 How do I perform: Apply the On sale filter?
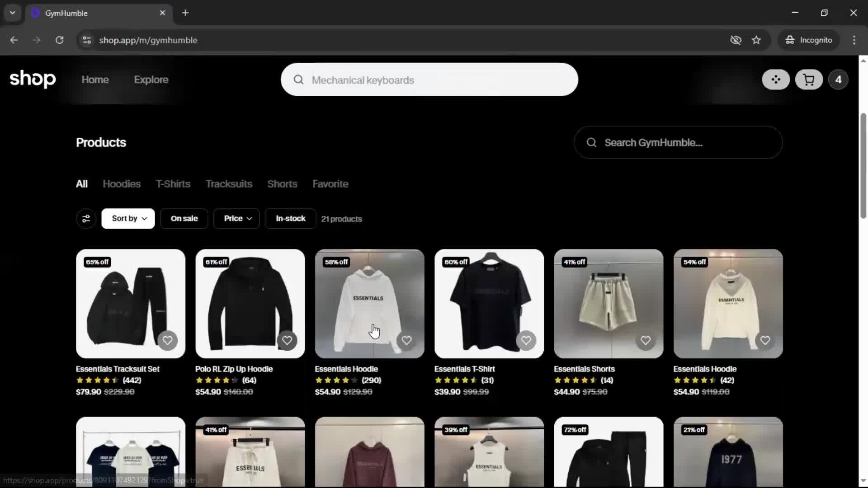184,219
